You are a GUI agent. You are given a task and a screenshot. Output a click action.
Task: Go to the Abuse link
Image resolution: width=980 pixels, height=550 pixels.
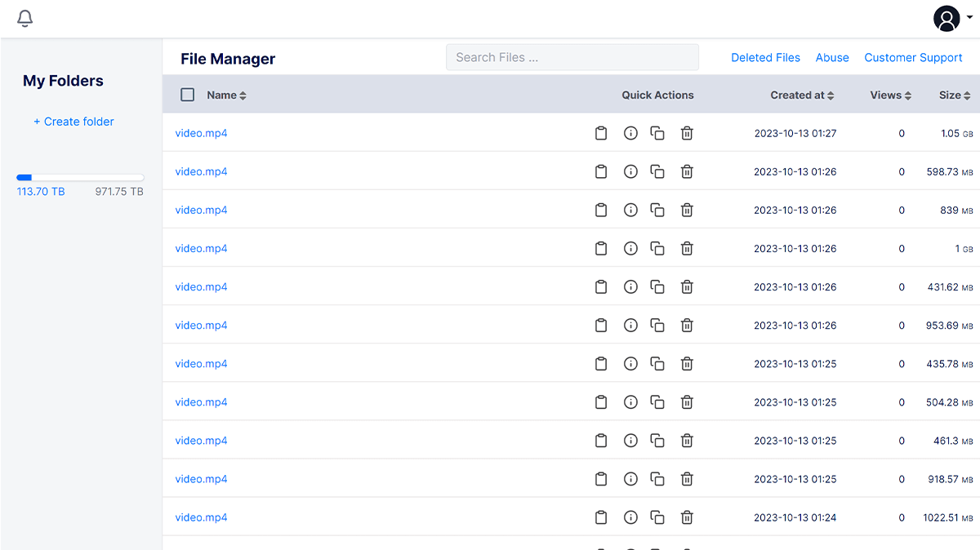[832, 58]
